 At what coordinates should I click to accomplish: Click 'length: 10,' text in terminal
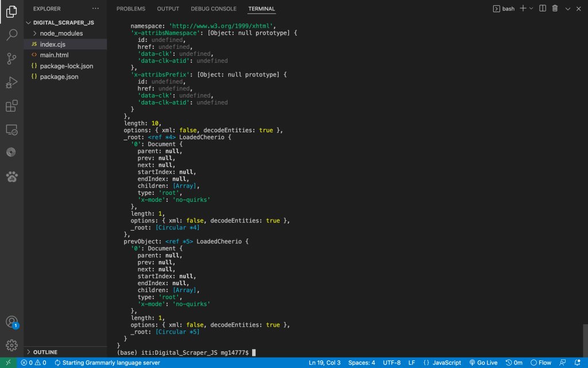click(x=142, y=123)
